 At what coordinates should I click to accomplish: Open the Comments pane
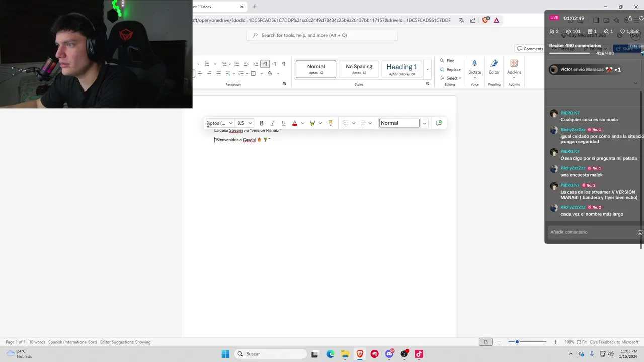point(530,49)
